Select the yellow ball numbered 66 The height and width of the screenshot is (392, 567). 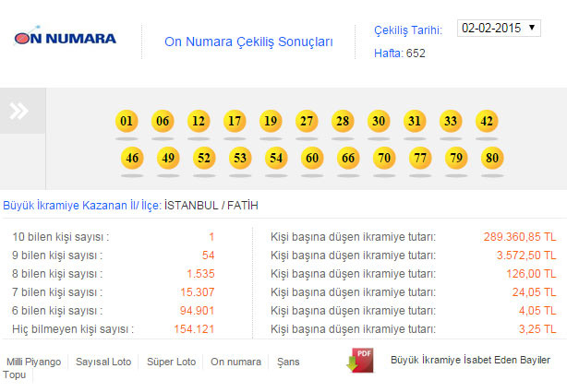coord(348,158)
